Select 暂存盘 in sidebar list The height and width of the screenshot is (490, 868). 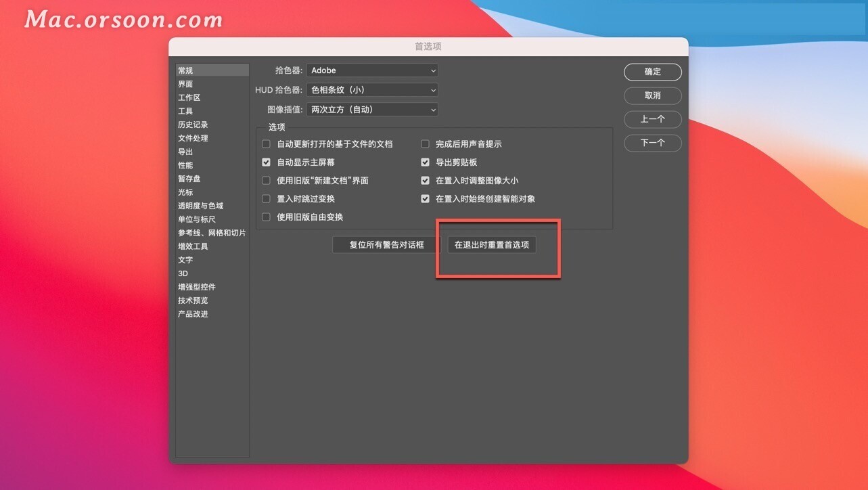pyautogui.click(x=212, y=179)
